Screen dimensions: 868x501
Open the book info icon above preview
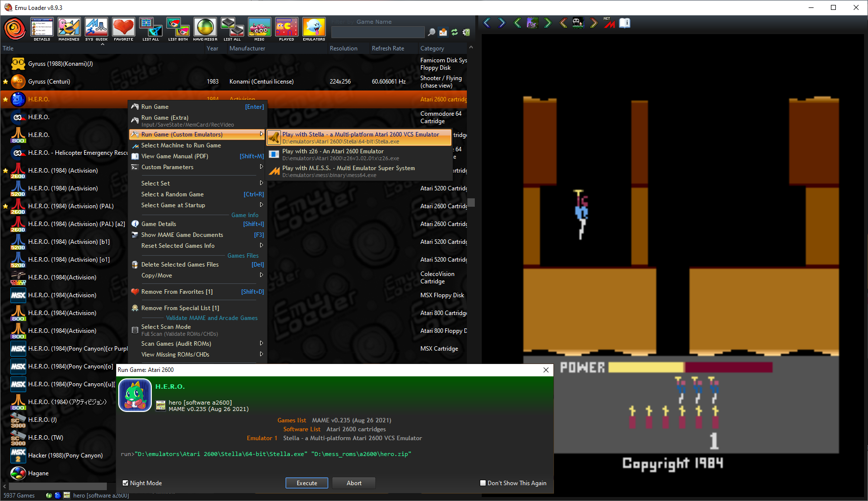tap(625, 23)
